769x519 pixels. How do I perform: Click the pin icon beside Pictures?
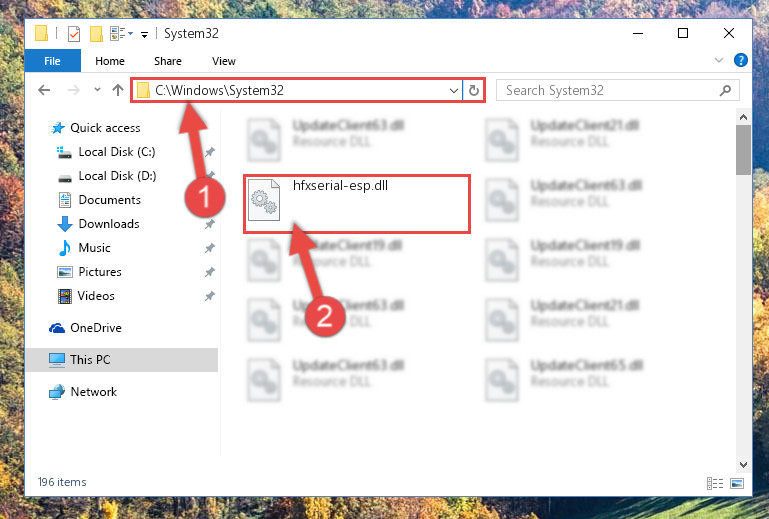209,272
